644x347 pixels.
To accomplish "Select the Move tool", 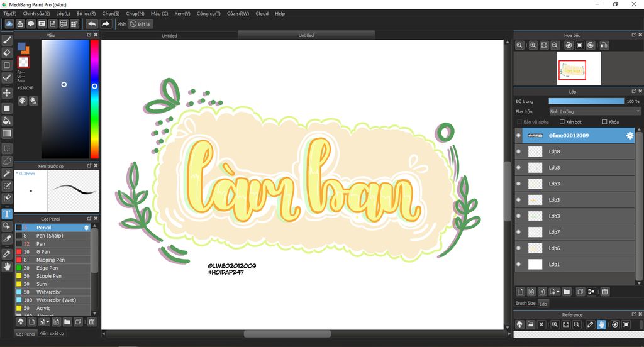I will pyautogui.click(x=7, y=93).
